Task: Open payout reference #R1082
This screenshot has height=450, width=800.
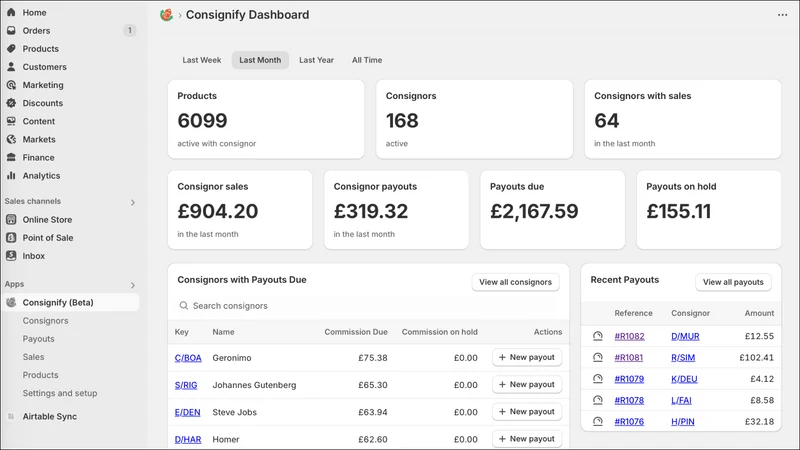Action: click(x=629, y=336)
